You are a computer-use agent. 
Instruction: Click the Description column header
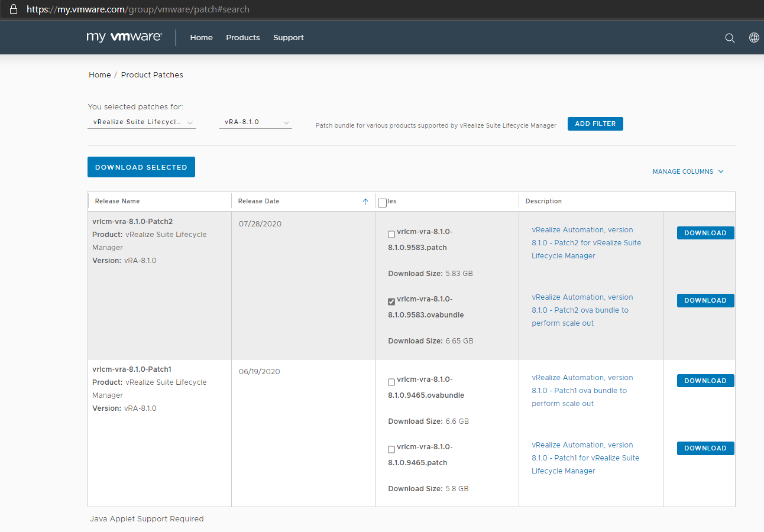(x=543, y=201)
